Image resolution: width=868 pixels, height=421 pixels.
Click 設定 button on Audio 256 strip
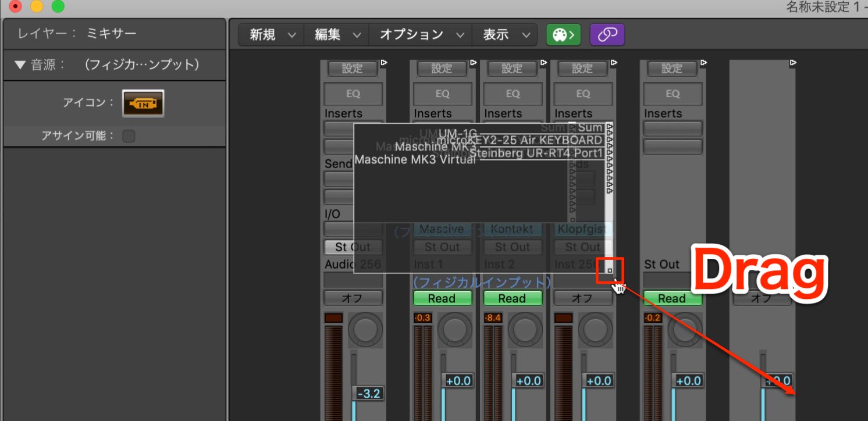coord(353,69)
